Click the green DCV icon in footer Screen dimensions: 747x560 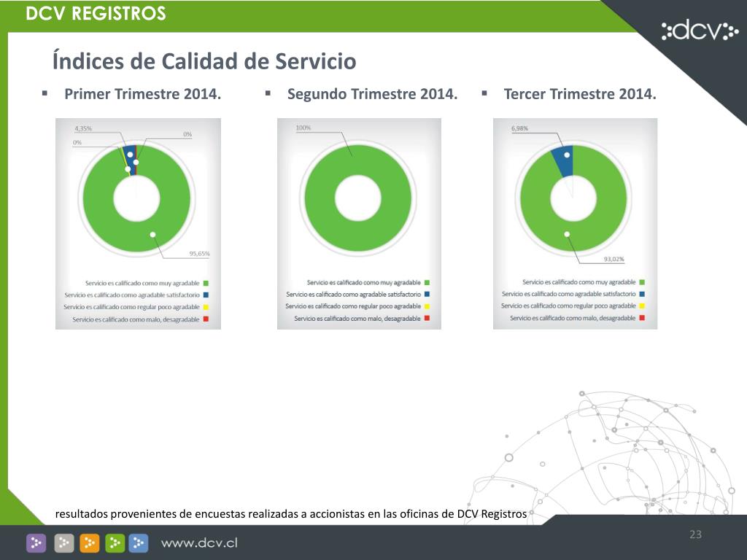[115, 542]
